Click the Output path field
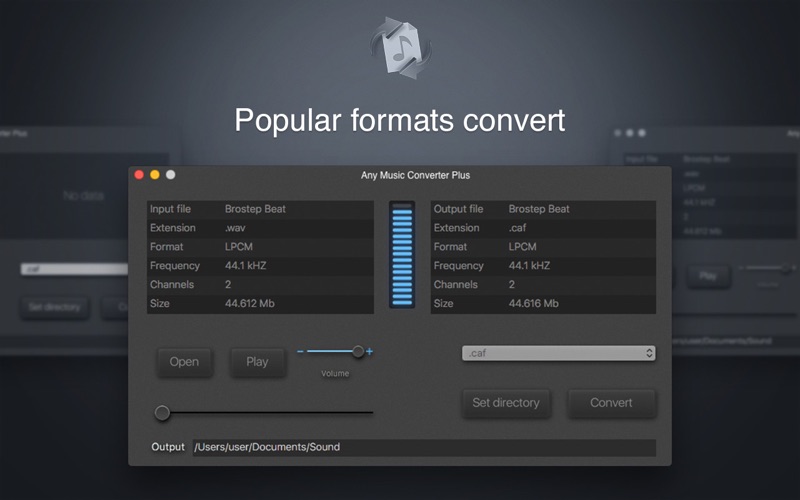The height and width of the screenshot is (500, 800). pos(424,447)
